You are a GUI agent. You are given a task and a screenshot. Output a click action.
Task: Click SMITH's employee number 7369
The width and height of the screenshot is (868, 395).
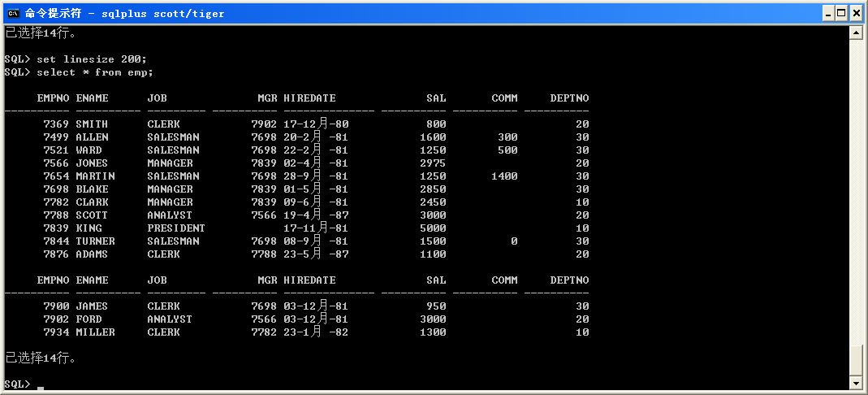56,124
